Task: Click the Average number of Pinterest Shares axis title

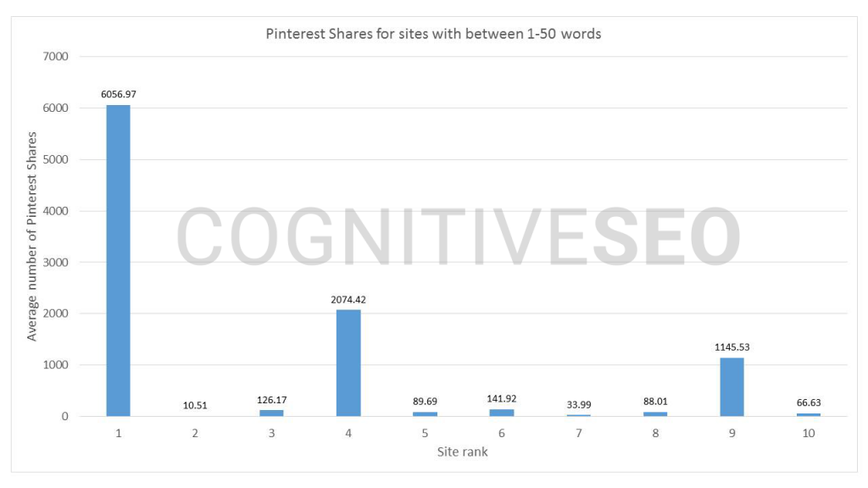Action: [x=31, y=236]
